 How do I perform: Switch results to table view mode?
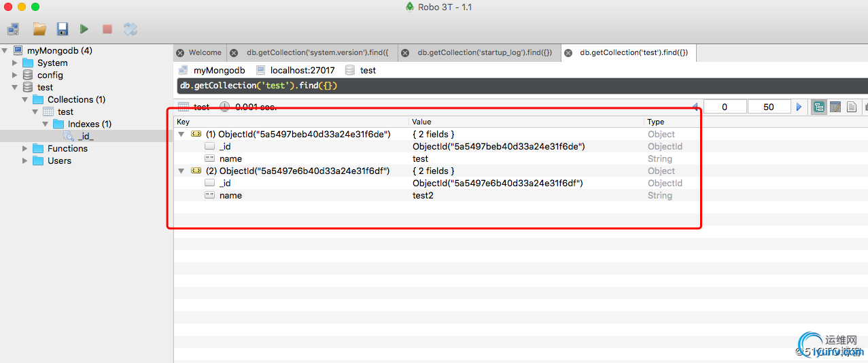835,107
